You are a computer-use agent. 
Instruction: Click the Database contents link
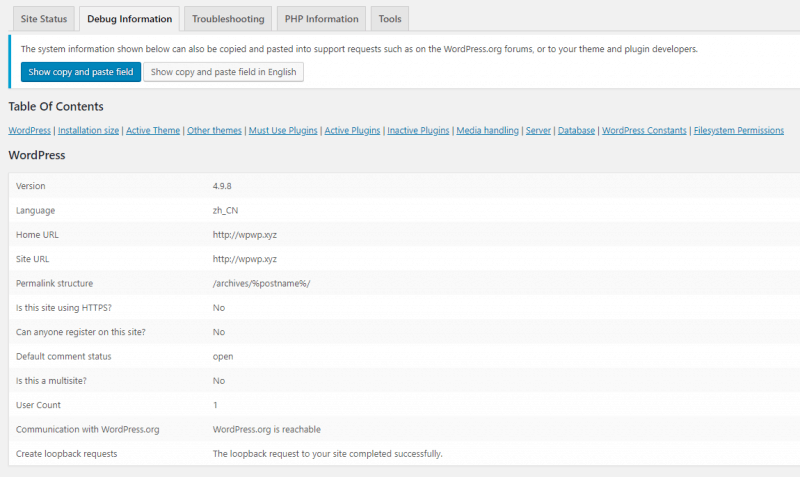pos(576,131)
